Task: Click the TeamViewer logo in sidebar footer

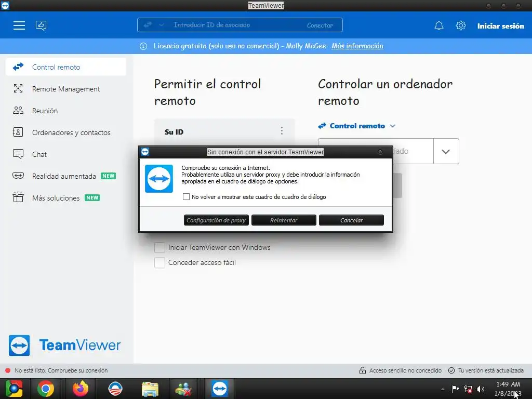Action: pos(64,345)
